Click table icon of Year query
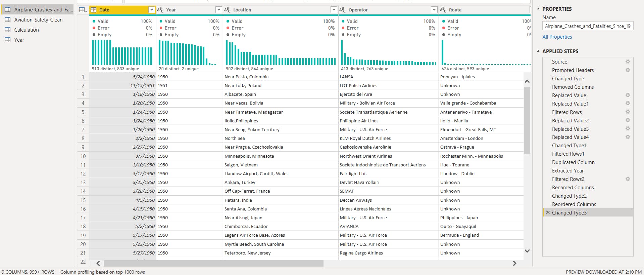644x275 pixels. tap(8, 40)
